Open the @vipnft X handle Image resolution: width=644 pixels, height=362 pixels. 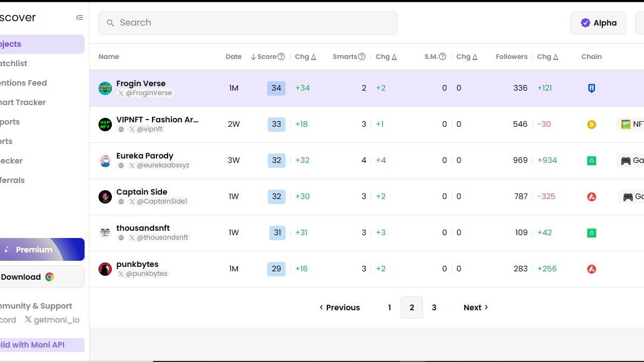(146, 129)
